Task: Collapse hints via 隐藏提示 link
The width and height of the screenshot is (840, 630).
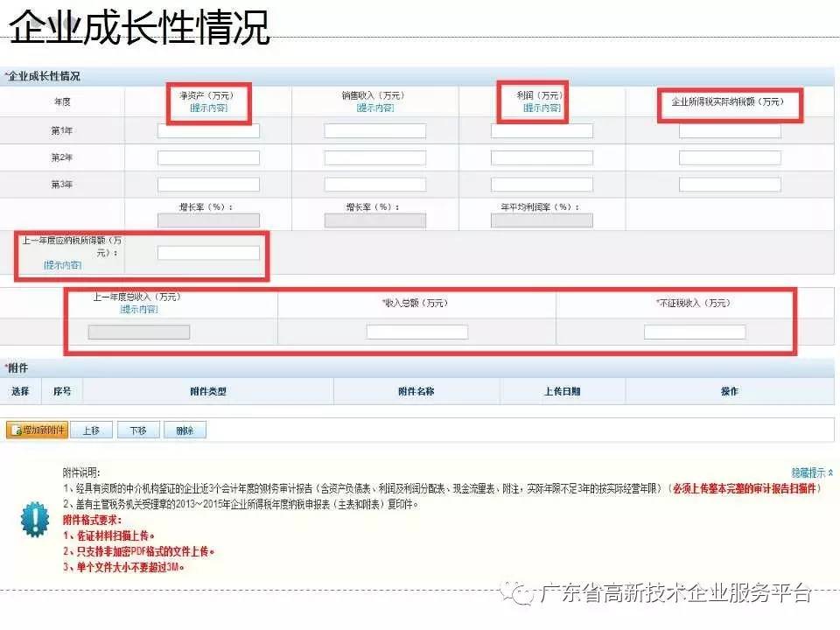Action: tap(812, 472)
